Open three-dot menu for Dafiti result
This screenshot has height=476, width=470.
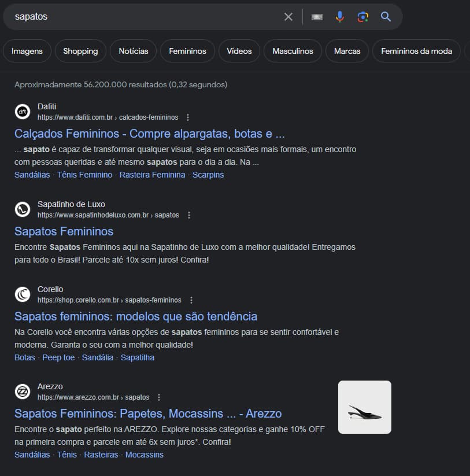(188, 117)
